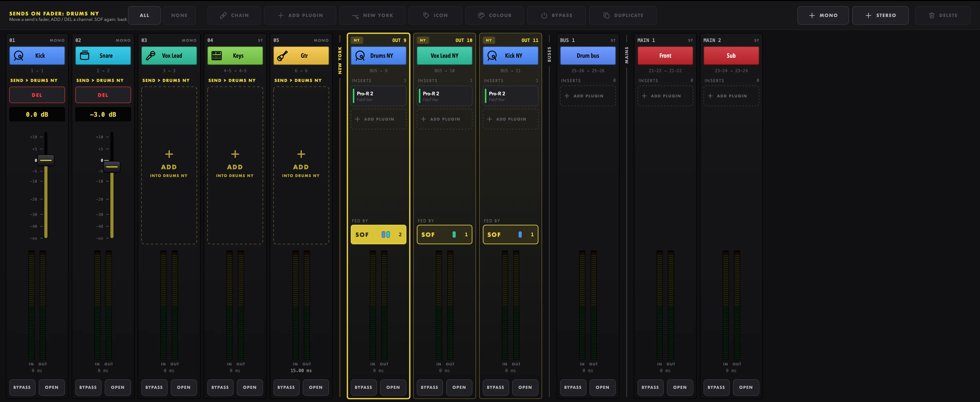Select the ALL filter tab

(144, 15)
